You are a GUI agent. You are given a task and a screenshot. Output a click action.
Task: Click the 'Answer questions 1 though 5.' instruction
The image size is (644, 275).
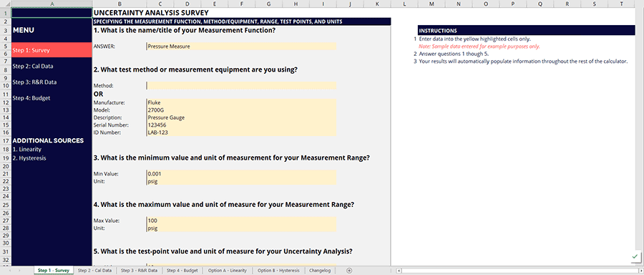(x=454, y=54)
